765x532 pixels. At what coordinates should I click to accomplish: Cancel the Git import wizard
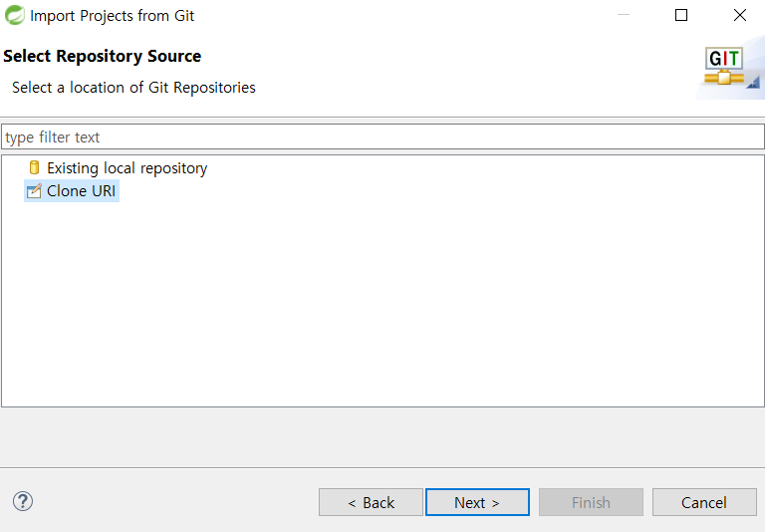click(704, 502)
